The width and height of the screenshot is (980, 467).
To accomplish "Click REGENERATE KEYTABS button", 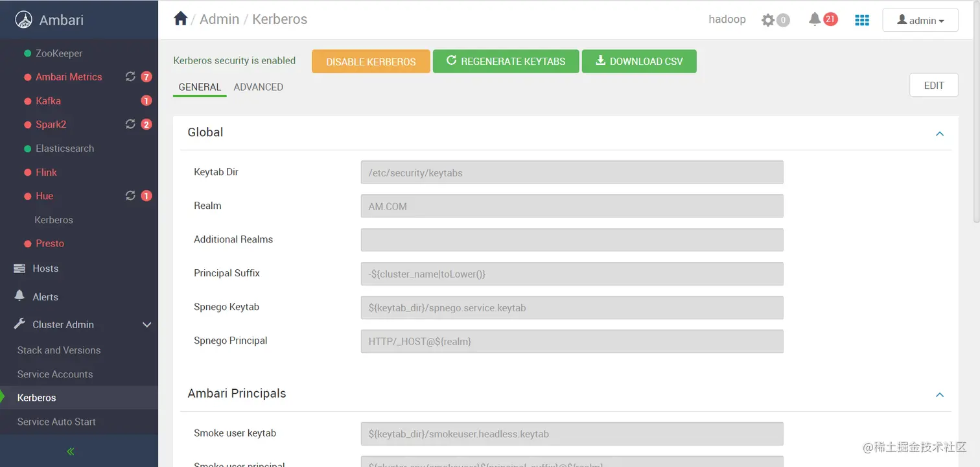I will [506, 61].
